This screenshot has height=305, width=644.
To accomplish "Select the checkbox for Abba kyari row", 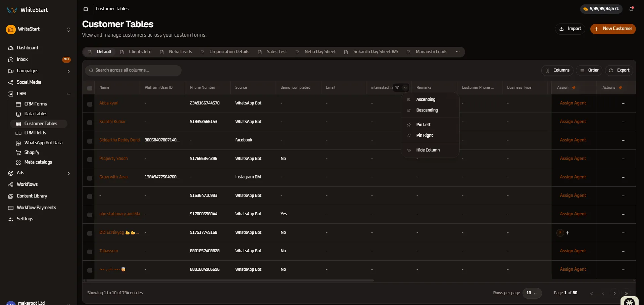I will tap(90, 104).
